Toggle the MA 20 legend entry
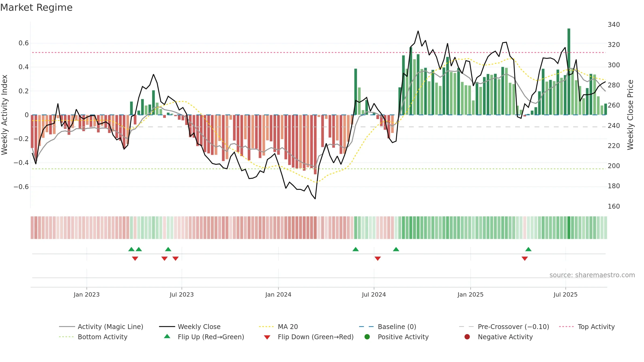The image size is (644, 362). tap(278, 327)
